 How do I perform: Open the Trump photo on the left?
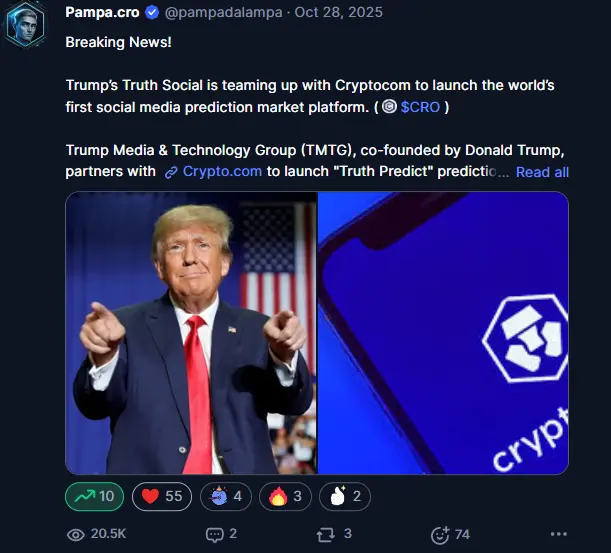[191, 333]
